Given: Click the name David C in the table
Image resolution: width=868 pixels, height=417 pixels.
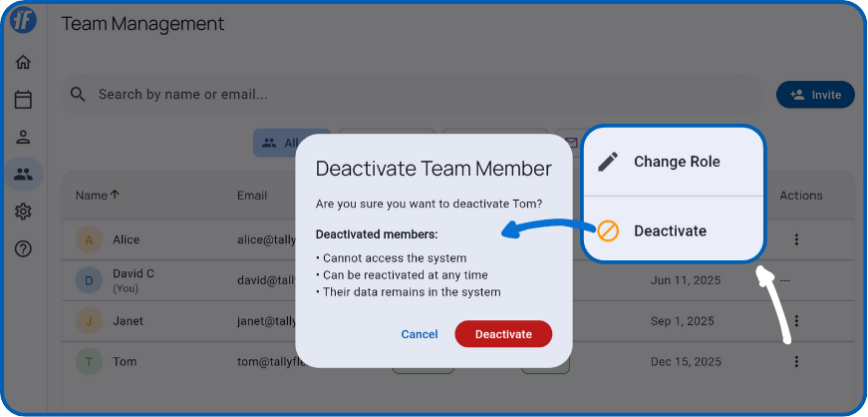Looking at the screenshot, I should 134,273.
